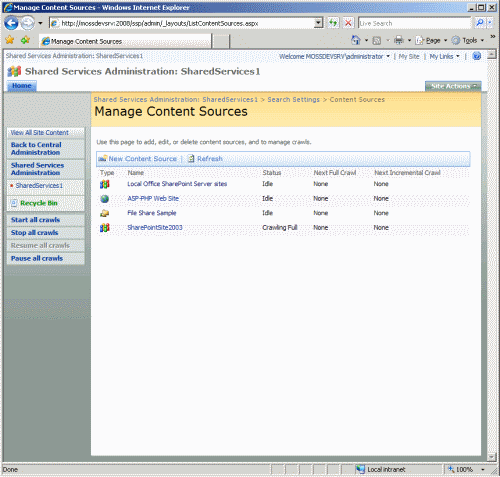500x477 pixels.
Task: Open Shared Services Administration sidebar link
Action: 37,169
